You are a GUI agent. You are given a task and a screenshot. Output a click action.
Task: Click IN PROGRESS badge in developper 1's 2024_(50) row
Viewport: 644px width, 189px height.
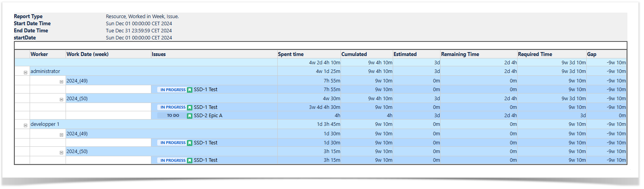click(x=173, y=161)
